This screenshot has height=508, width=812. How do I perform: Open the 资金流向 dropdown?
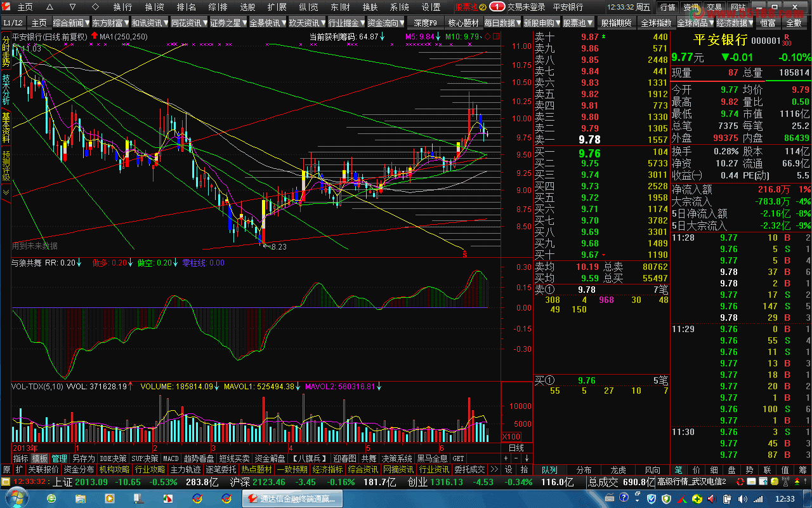coord(386,23)
